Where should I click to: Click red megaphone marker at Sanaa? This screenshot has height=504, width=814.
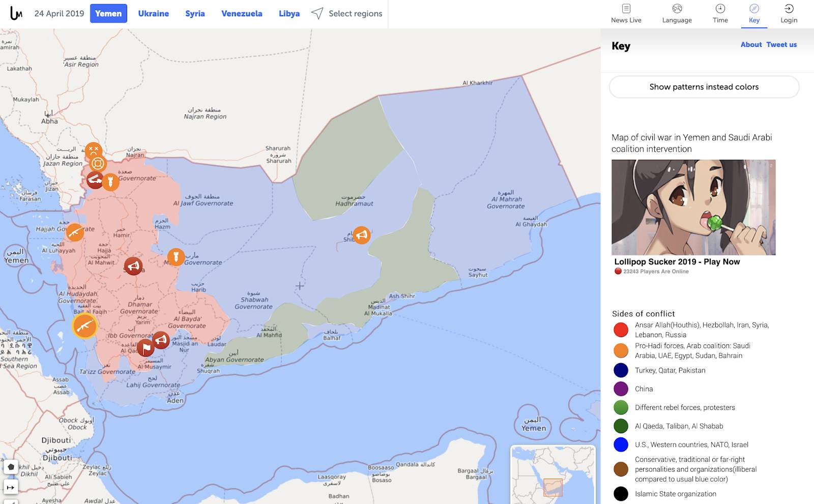coord(133,266)
